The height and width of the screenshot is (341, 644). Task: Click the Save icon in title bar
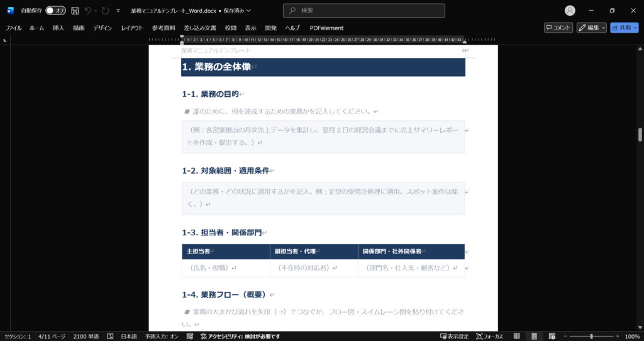[75, 11]
